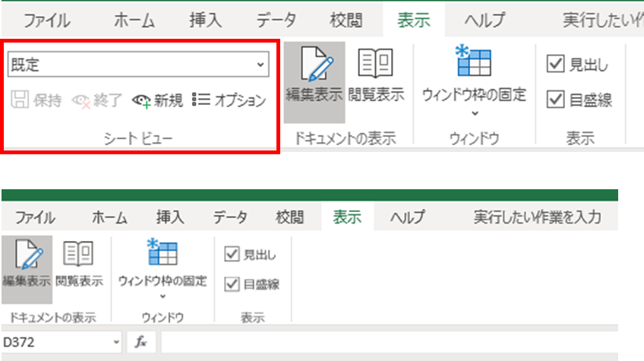Image resolution: width=644 pixels, height=361 pixels.
Task: Toggle 目盛線 checkbox in upper ribbon
Action: point(555,99)
